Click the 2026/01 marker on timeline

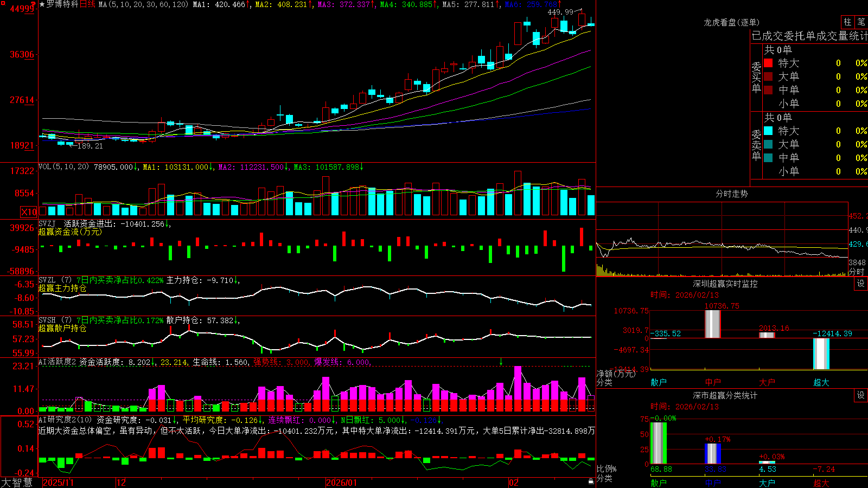click(342, 483)
